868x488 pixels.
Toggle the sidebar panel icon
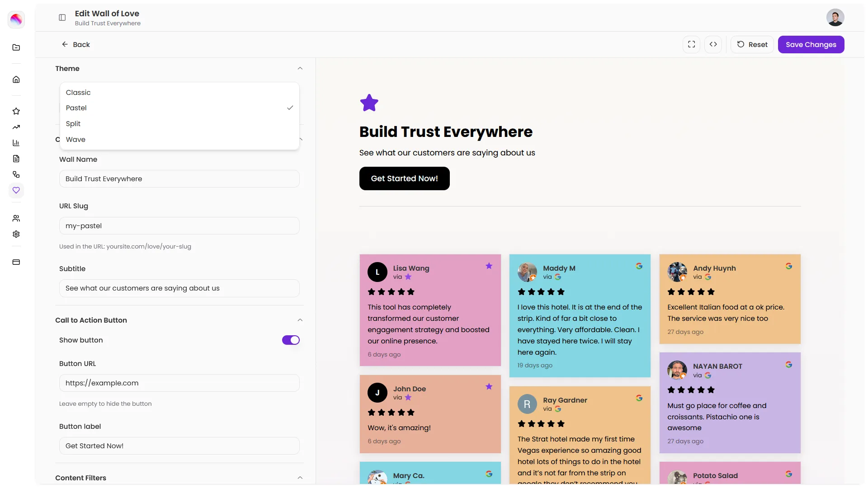[x=62, y=18]
